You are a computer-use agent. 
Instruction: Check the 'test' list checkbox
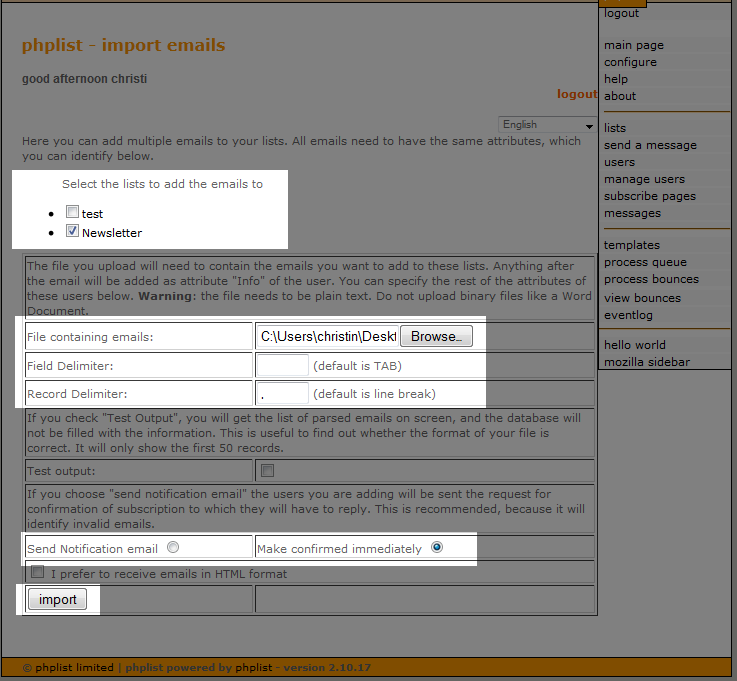(x=72, y=213)
